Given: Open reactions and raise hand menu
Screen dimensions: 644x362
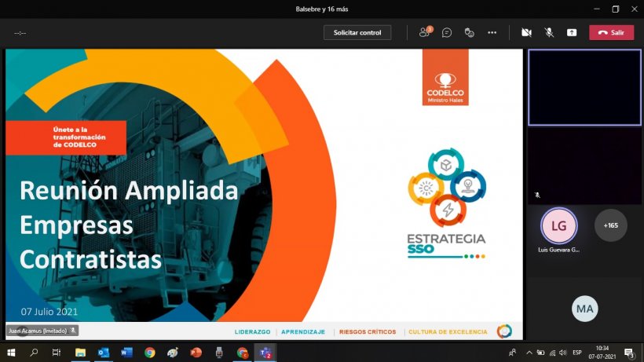Looking at the screenshot, I should tap(469, 32).
